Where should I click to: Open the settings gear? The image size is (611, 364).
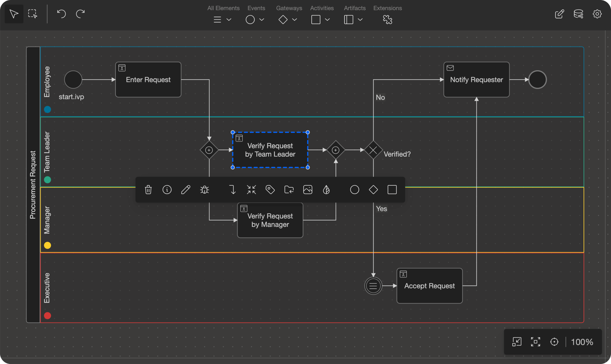pyautogui.click(x=597, y=14)
